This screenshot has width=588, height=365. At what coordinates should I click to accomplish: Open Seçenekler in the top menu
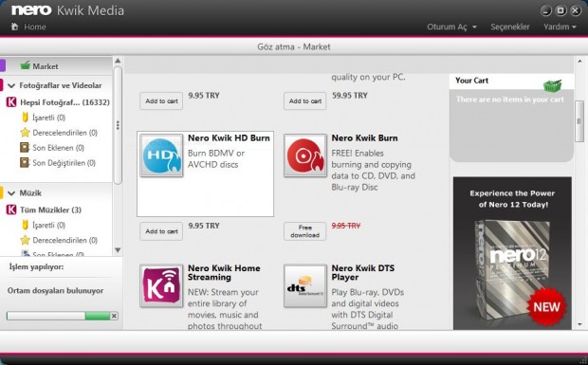pos(510,27)
